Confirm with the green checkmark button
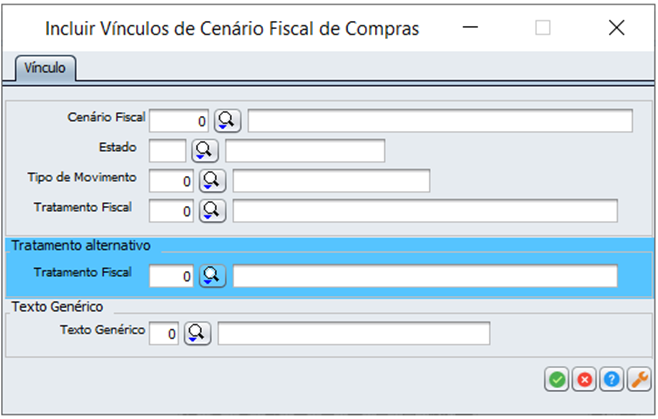Viewport: 658px width, 419px height. 556,380
